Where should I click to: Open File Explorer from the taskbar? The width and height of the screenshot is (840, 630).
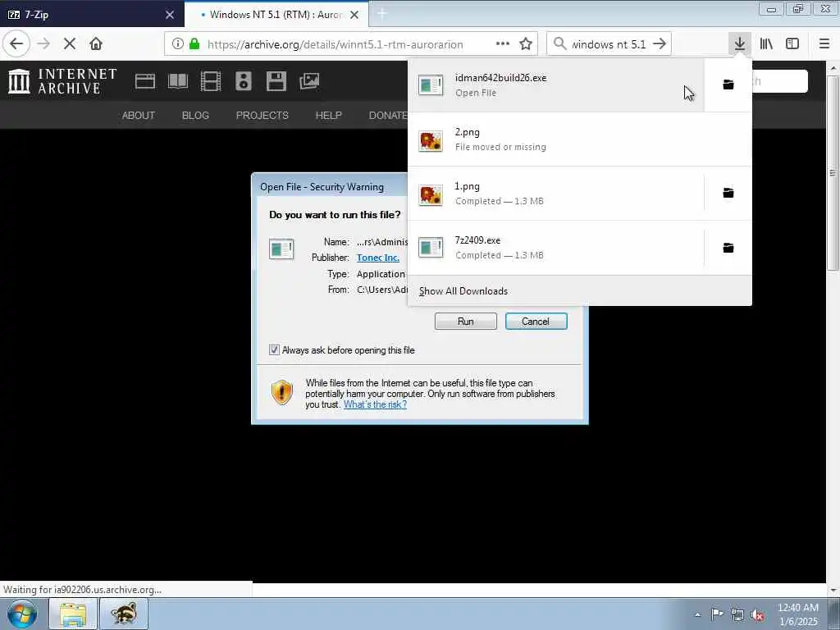click(73, 614)
